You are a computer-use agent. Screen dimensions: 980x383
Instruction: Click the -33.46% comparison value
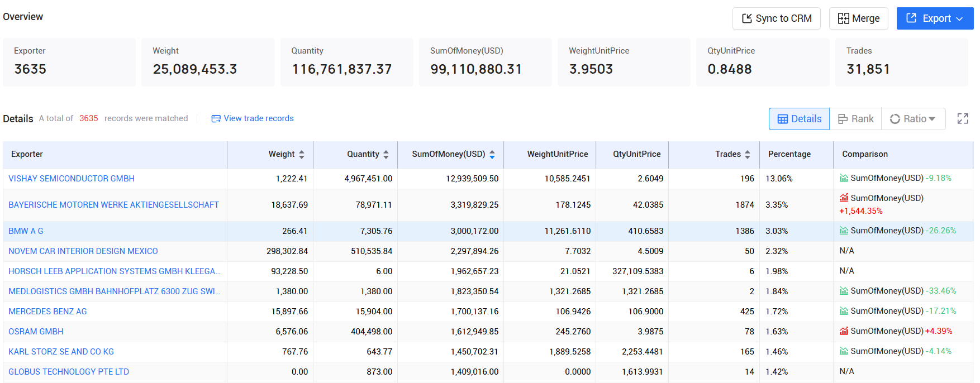[x=941, y=291]
